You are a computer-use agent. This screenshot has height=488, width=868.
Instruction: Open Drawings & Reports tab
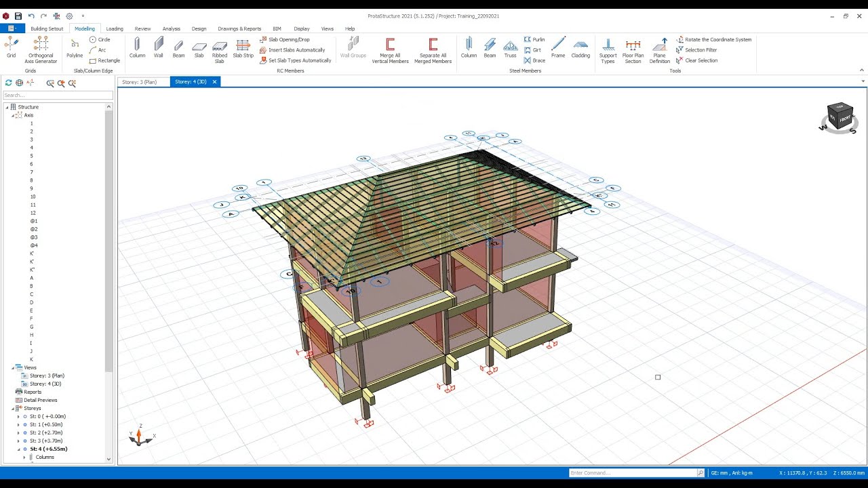pos(239,28)
